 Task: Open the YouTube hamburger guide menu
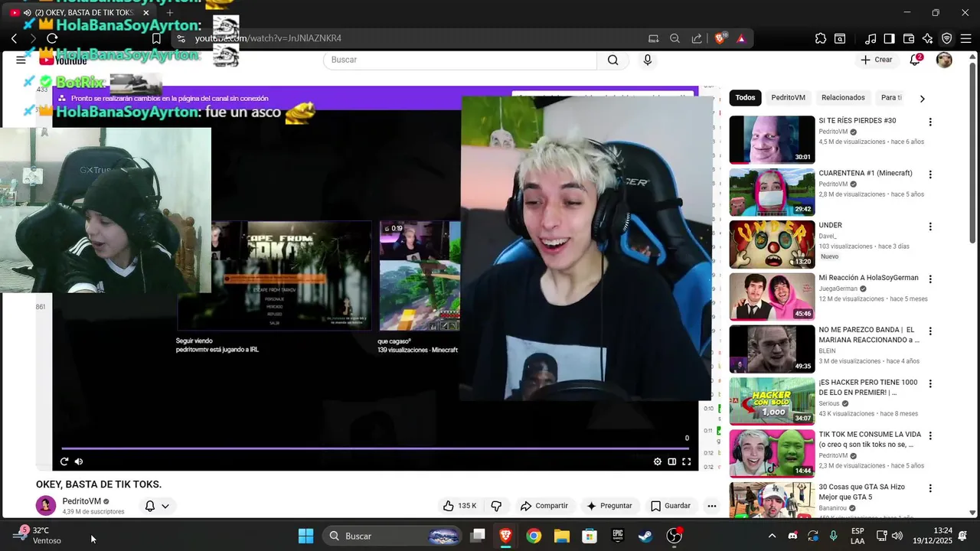point(21,60)
